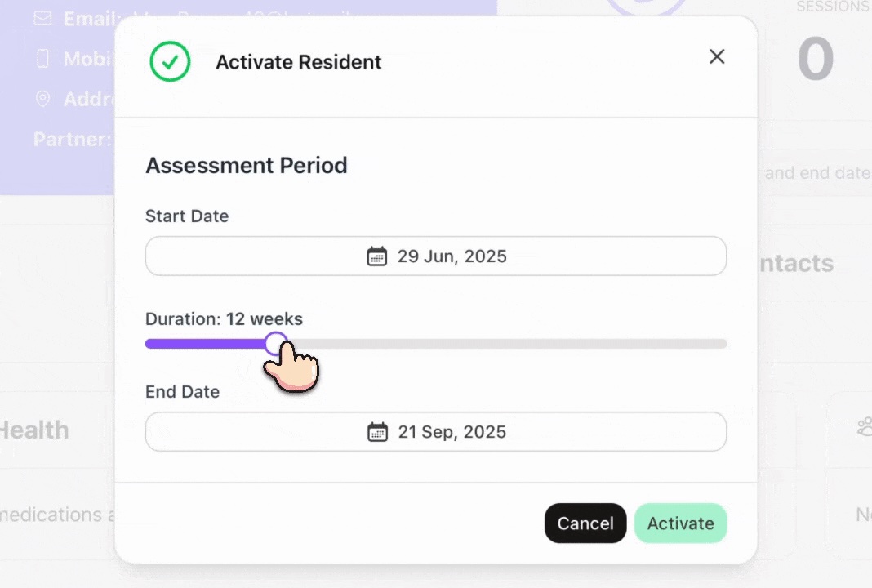Select the email envelope icon in the profile panel
Image resolution: width=872 pixels, height=588 pixels.
[x=42, y=18]
